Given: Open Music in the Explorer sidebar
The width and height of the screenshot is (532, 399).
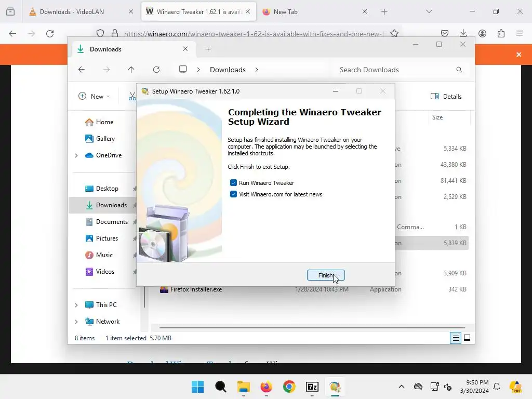Looking at the screenshot, I should (x=99, y=255).
